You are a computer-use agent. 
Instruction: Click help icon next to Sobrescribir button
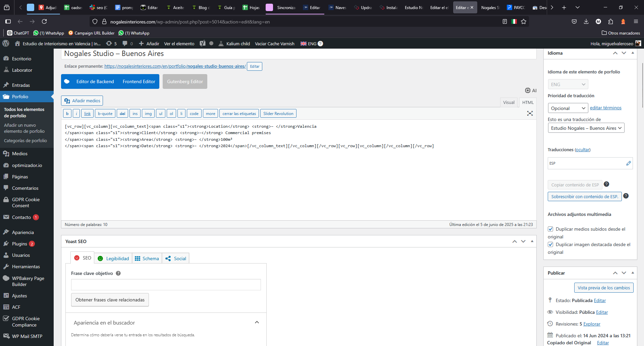coord(626,196)
